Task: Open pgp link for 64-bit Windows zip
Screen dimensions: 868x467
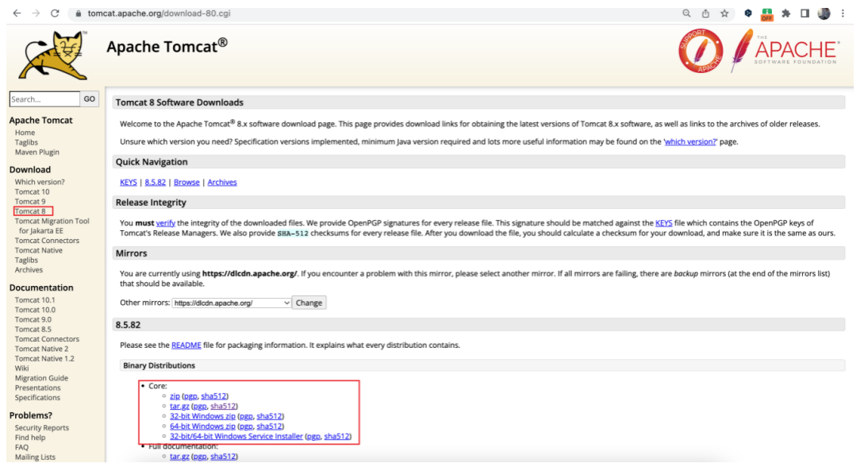Action: point(246,426)
